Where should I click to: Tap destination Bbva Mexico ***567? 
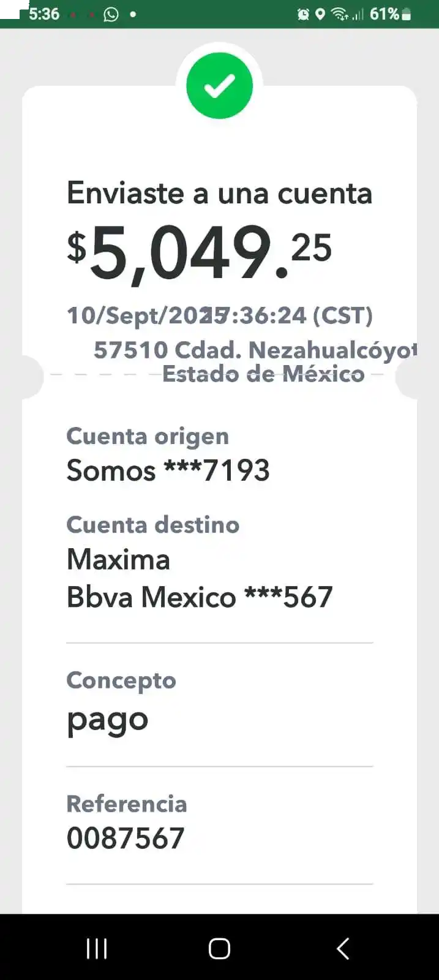pyautogui.click(x=200, y=597)
